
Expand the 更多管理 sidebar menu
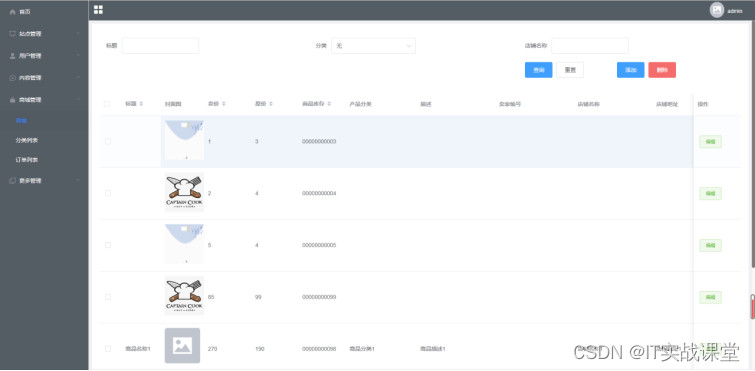44,181
